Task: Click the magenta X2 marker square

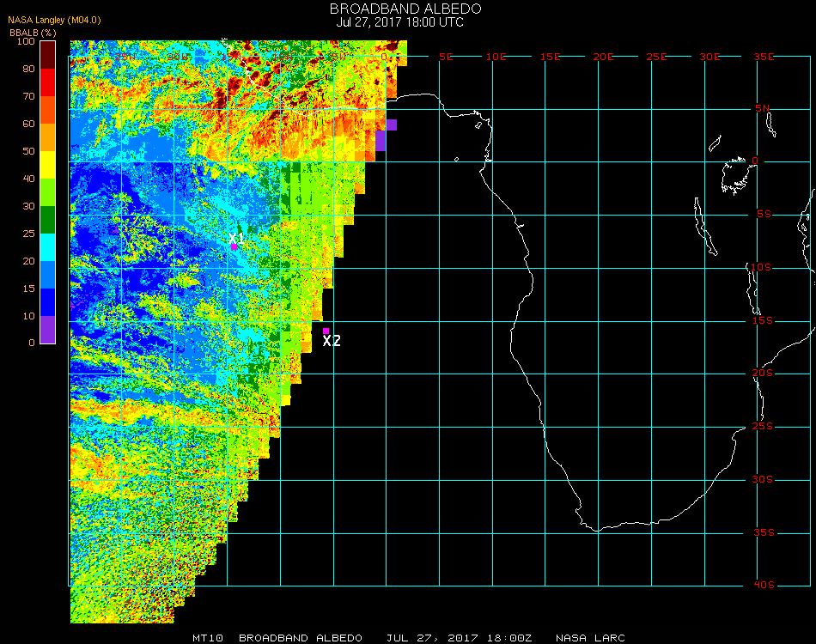Action: pyautogui.click(x=326, y=331)
